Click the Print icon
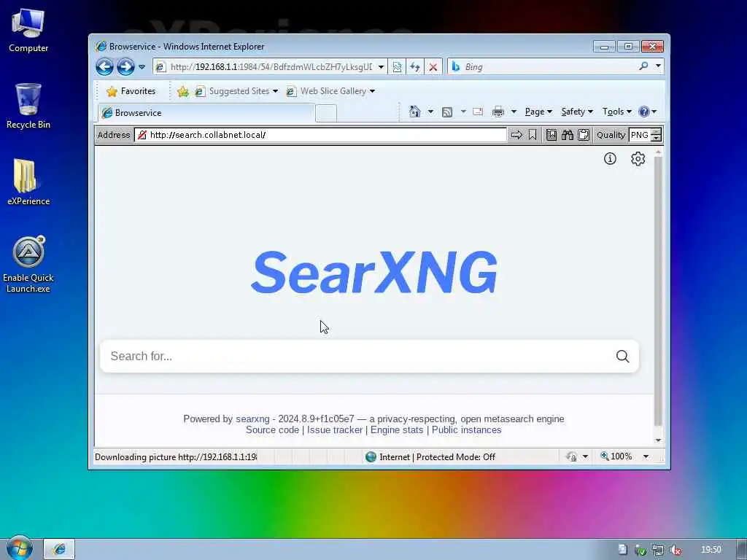 [498, 112]
